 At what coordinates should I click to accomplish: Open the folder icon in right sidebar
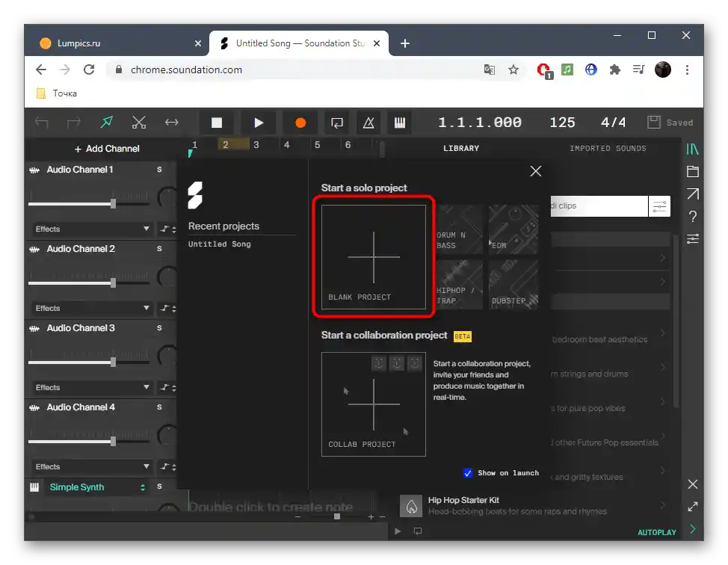click(x=692, y=171)
